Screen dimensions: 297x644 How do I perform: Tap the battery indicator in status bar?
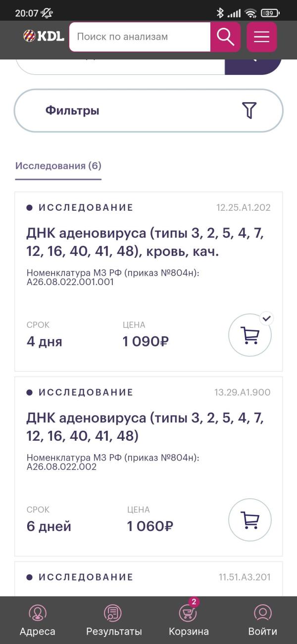pos(270,13)
